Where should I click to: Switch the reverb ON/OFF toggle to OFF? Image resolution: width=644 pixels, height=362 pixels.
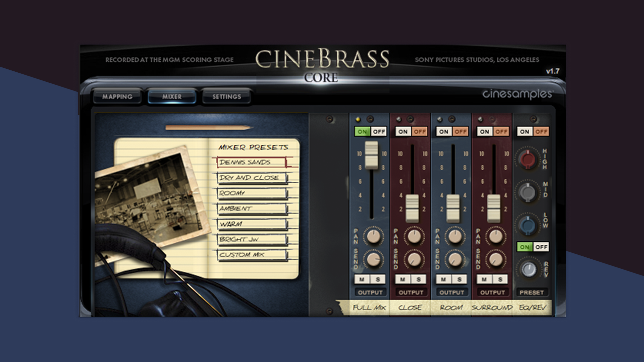click(541, 247)
